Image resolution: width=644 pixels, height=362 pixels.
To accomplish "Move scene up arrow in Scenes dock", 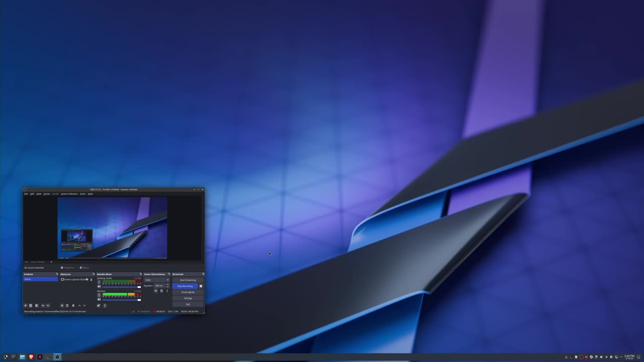I will (43, 306).
